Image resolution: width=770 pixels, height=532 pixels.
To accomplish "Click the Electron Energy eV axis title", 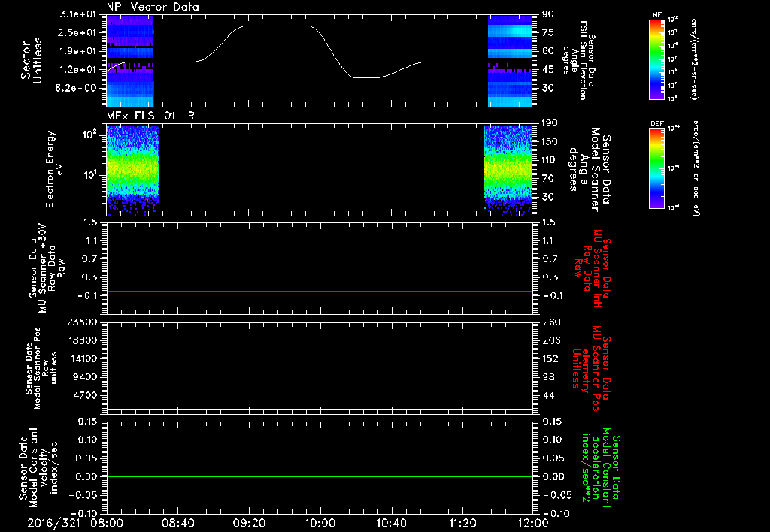I will [54, 169].
